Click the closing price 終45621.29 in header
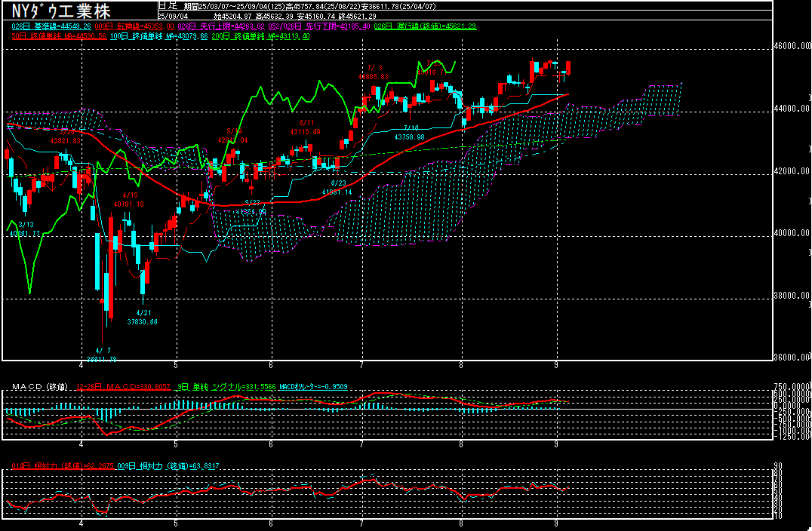 (357, 16)
